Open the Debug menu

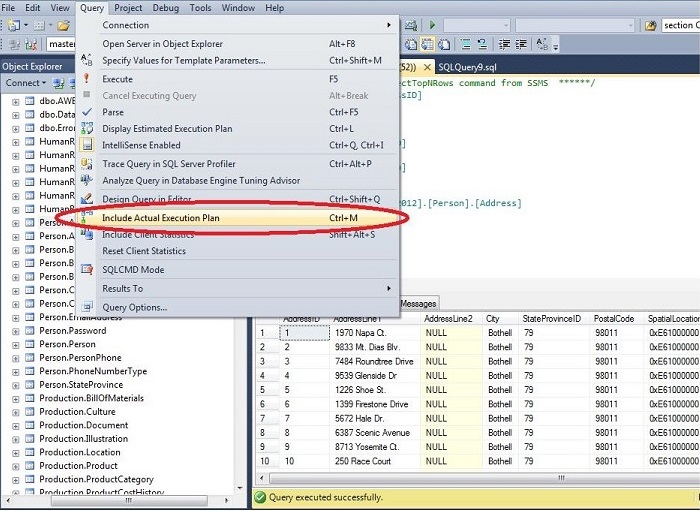tap(166, 8)
